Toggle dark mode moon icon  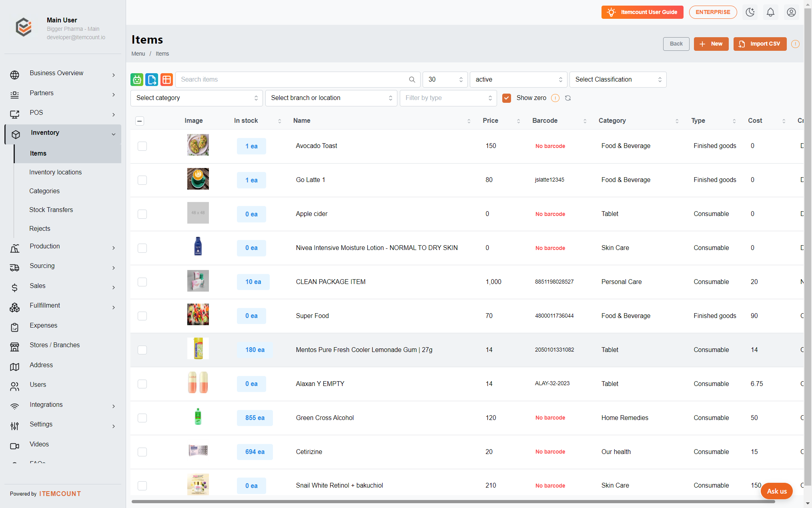pyautogui.click(x=750, y=12)
